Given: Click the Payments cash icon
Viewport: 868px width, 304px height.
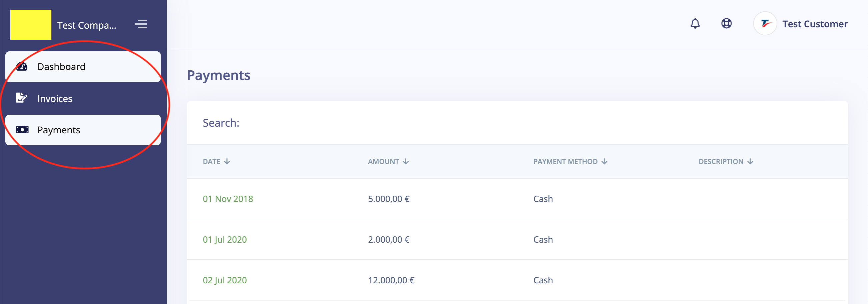Looking at the screenshot, I should click(x=22, y=130).
